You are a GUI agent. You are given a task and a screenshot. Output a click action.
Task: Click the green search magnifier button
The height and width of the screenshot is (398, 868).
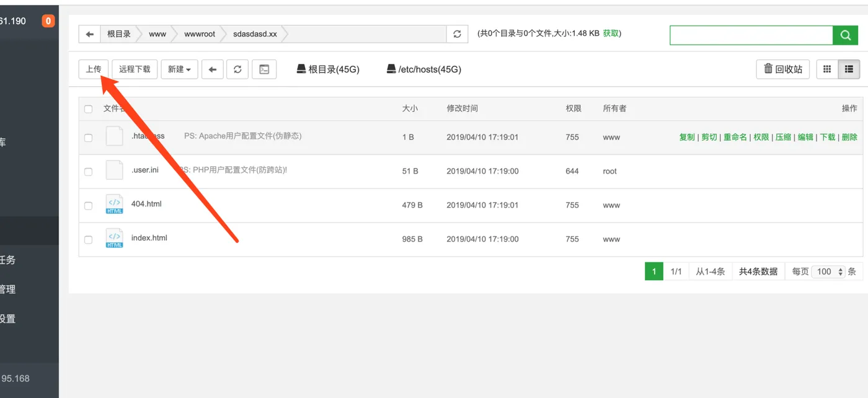[x=846, y=35]
